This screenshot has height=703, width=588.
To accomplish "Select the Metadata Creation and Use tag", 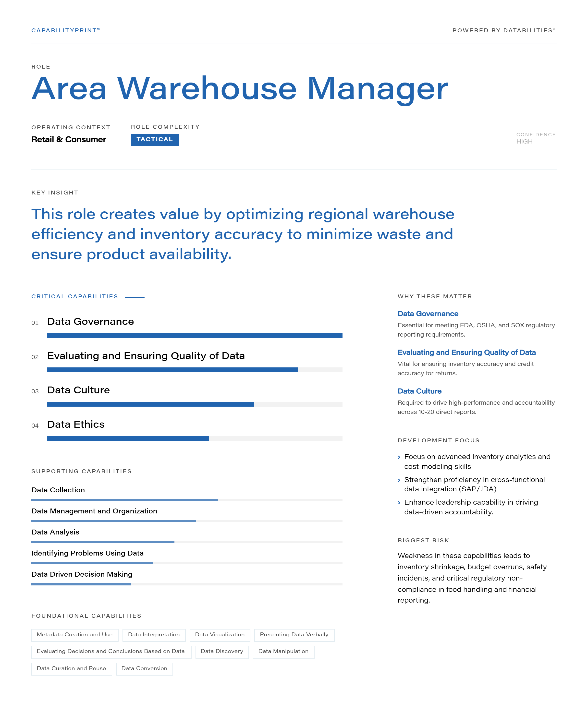I will (75, 635).
